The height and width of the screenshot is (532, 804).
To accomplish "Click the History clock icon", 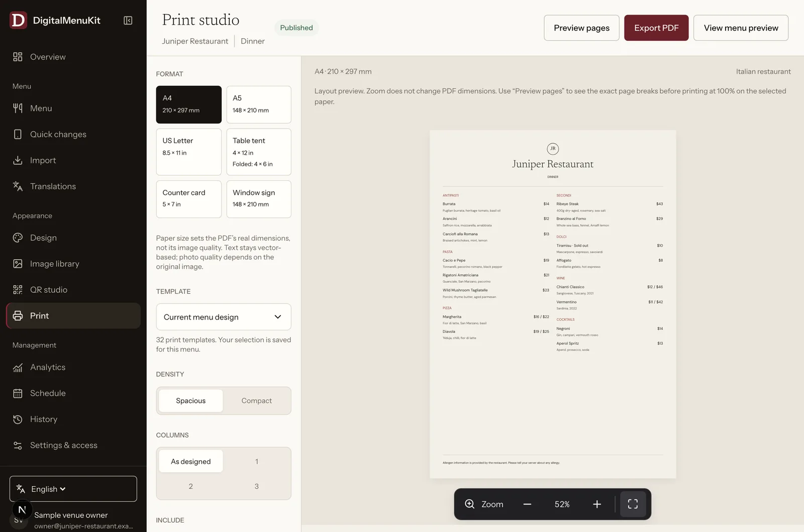I will coord(18,419).
